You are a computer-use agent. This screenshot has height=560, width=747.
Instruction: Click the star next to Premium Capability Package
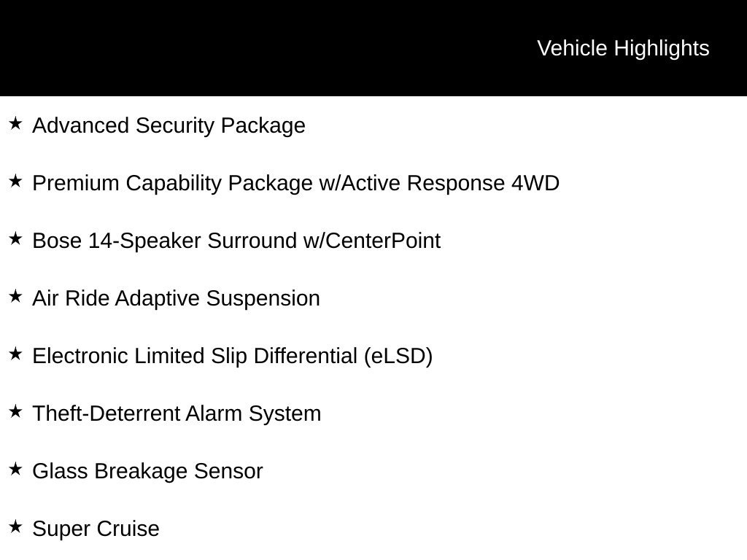tap(15, 182)
